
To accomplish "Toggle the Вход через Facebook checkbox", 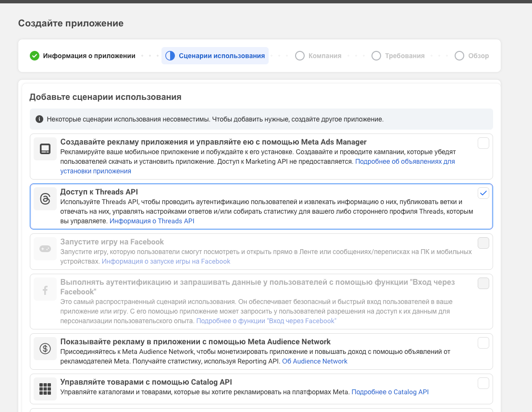I will point(483,283).
